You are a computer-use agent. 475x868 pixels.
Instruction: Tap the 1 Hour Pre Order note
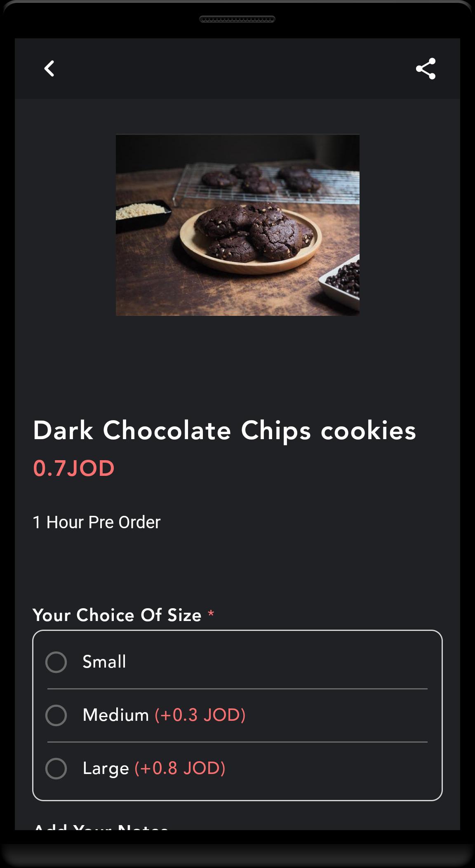pyautogui.click(x=96, y=522)
